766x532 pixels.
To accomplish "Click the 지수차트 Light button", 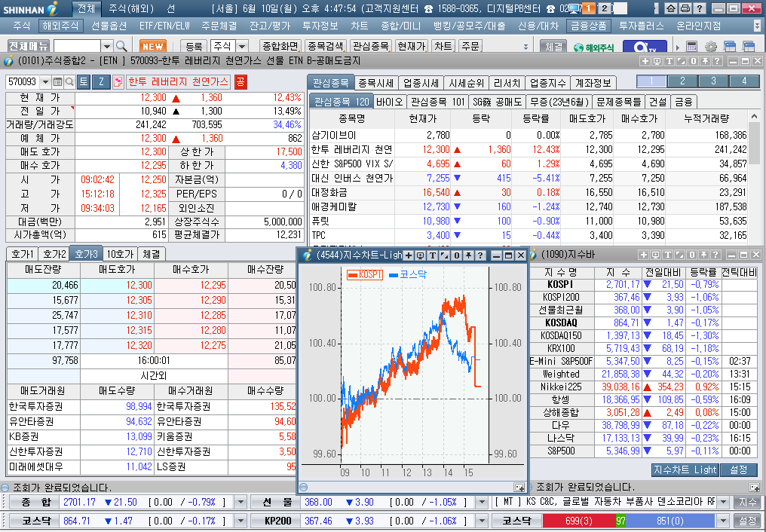I will click(x=685, y=469).
